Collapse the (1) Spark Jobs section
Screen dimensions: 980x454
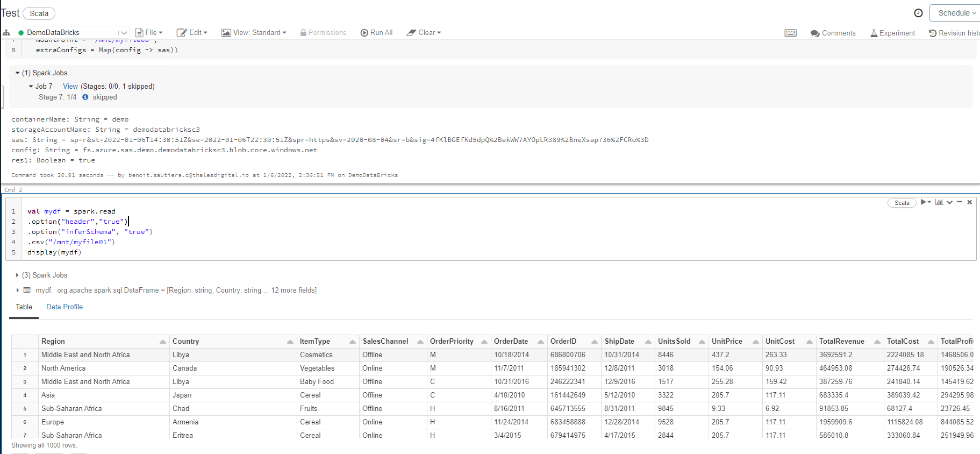18,73
